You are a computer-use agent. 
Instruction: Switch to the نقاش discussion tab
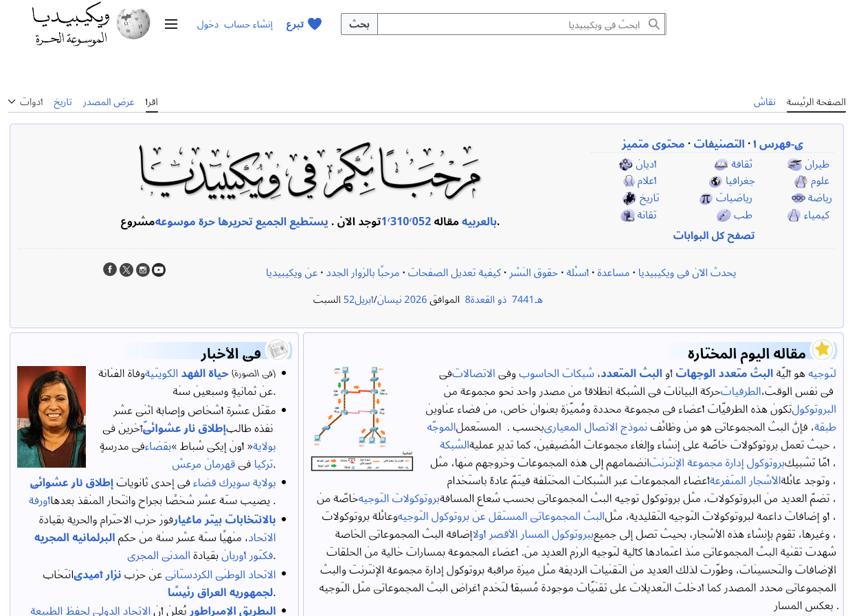tap(765, 102)
